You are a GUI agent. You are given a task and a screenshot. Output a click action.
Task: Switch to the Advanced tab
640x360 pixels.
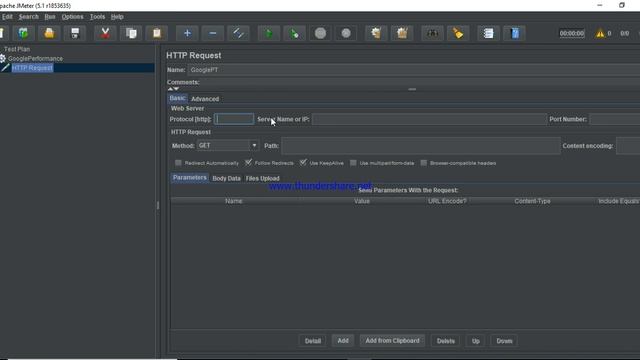[x=205, y=99]
